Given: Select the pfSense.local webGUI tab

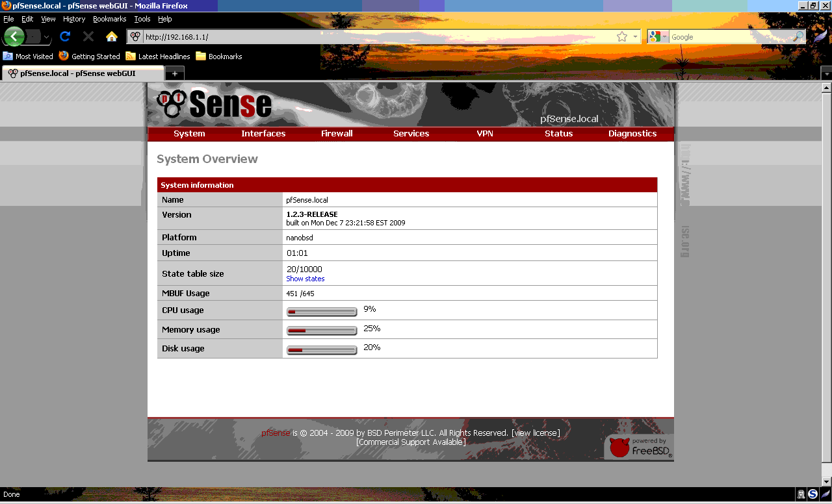Looking at the screenshot, I should click(83, 73).
